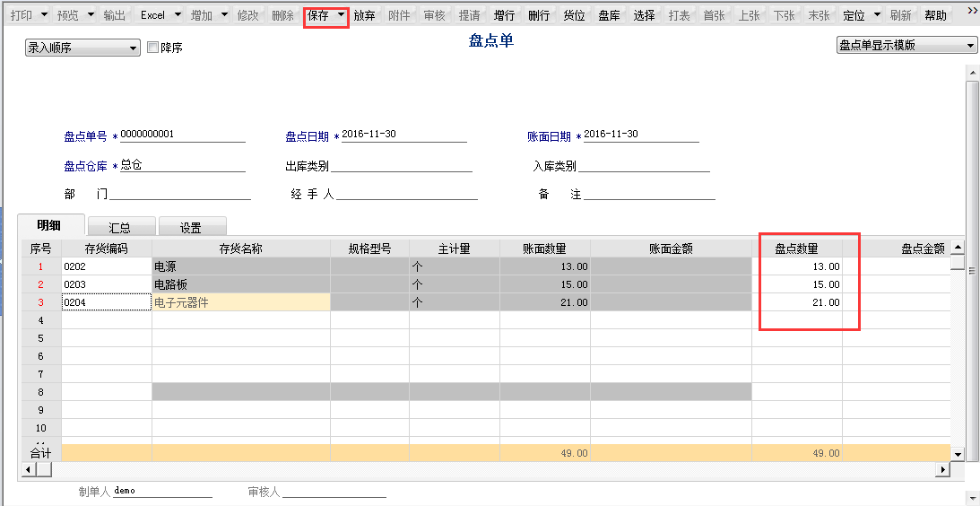The image size is (980, 506).
Task: Click 删行 to delete a row
Action: [539, 15]
